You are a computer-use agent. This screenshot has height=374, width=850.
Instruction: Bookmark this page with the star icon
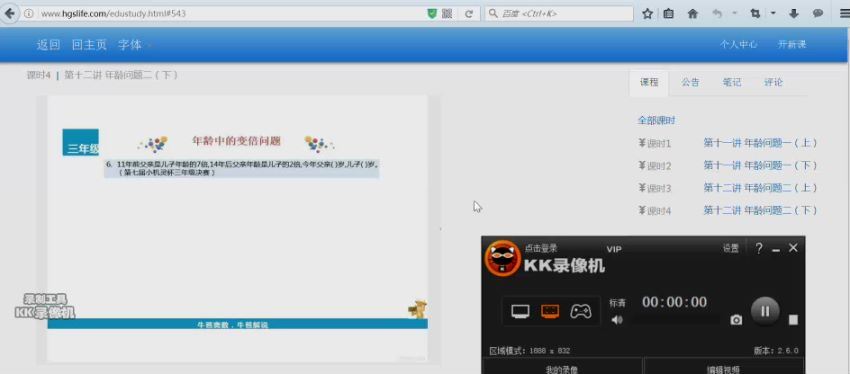click(x=647, y=14)
